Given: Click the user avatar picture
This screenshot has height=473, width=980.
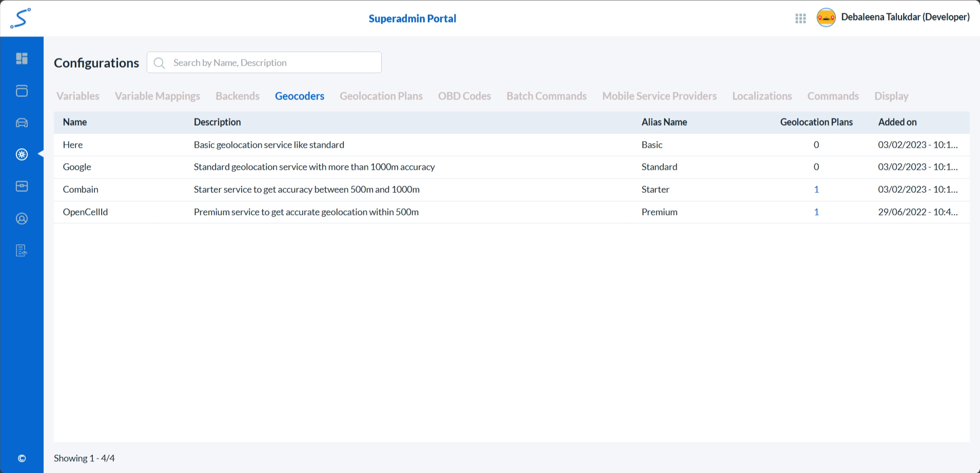Looking at the screenshot, I should coord(826,18).
